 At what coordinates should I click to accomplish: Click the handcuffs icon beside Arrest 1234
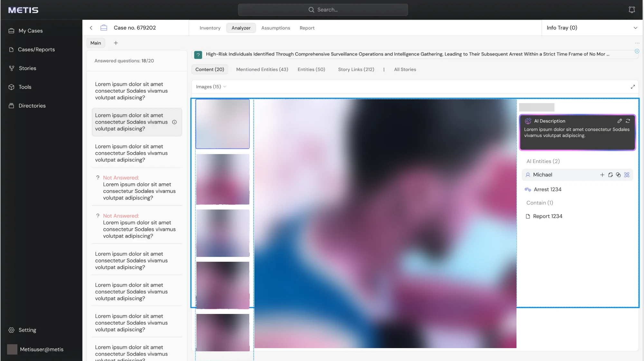click(528, 190)
